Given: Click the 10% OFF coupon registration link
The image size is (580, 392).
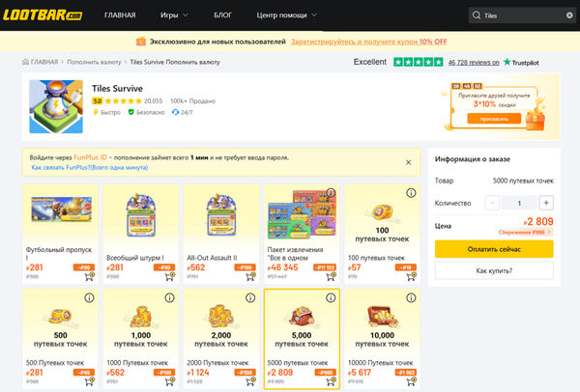Looking at the screenshot, I should [369, 42].
